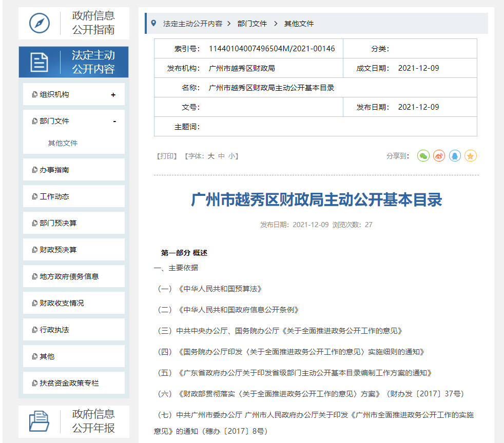Open the 办事指南 sidebar menu item
The width and height of the screenshot is (504, 443).
tap(54, 170)
